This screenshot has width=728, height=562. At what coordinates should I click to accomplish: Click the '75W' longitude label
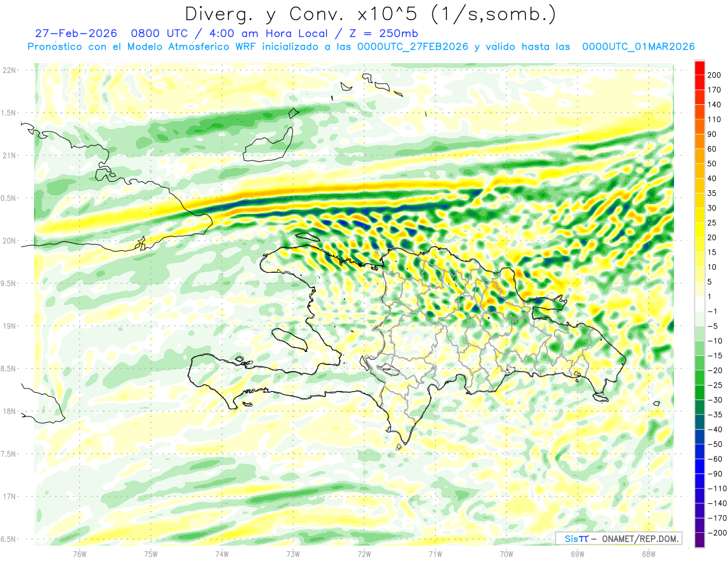[x=150, y=554]
